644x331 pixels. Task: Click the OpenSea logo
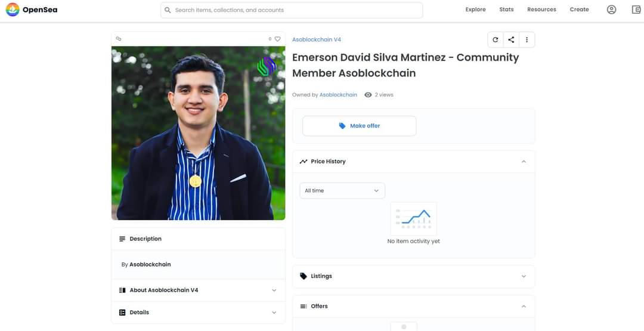(x=32, y=10)
